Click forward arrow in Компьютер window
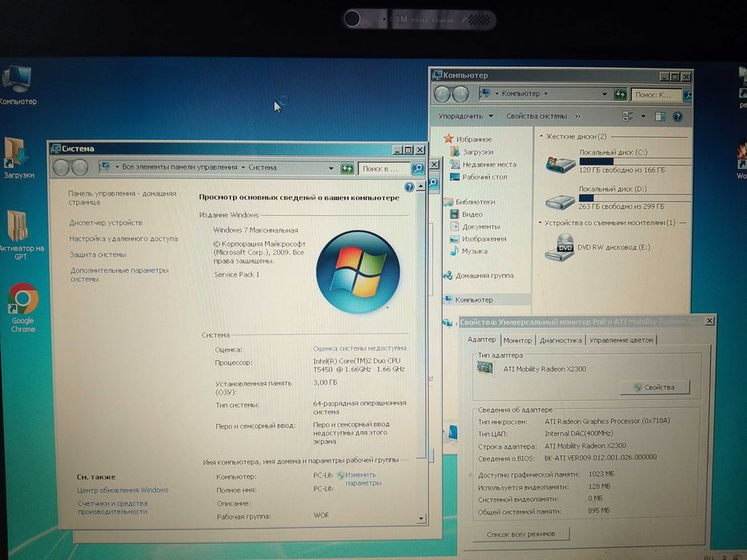 460,94
